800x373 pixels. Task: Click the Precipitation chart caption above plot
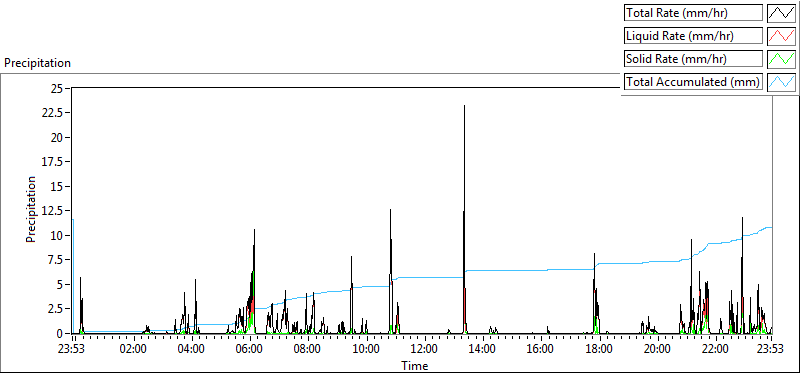click(37, 63)
